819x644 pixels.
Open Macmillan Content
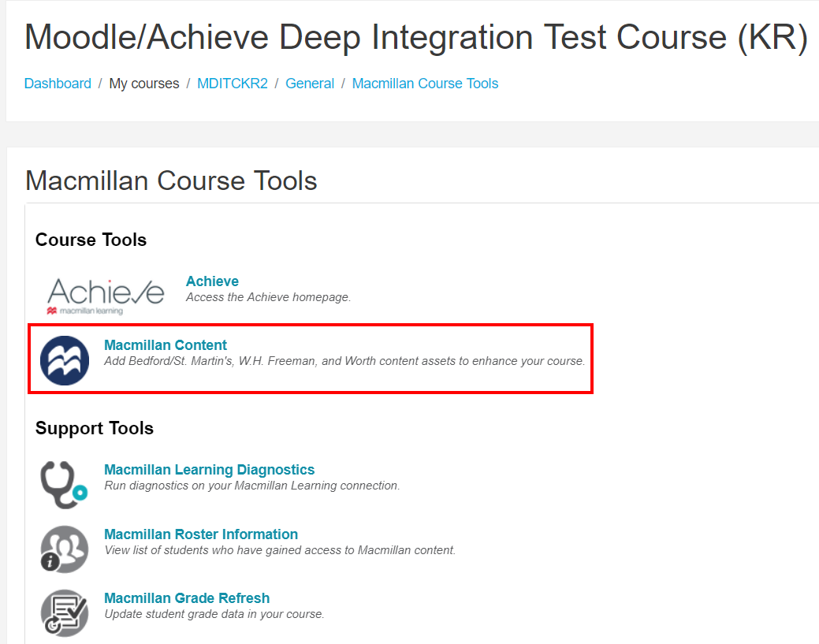[165, 344]
